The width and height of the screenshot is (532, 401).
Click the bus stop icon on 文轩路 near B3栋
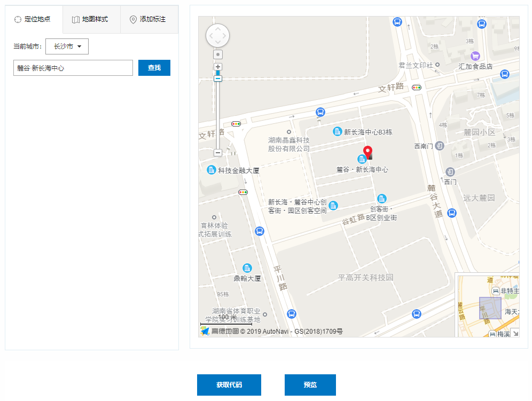click(x=320, y=112)
